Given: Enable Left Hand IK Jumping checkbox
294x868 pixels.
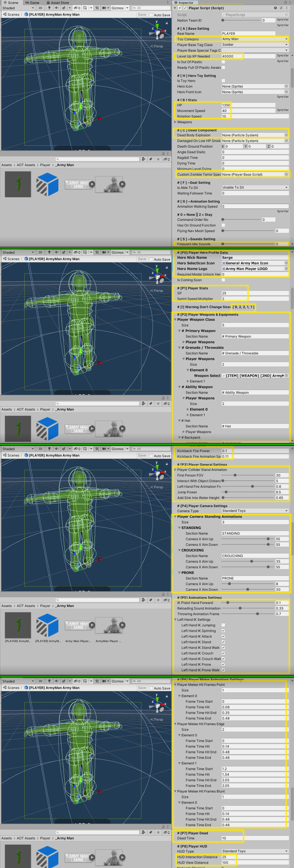Looking at the screenshot, I should click(x=223, y=625).
